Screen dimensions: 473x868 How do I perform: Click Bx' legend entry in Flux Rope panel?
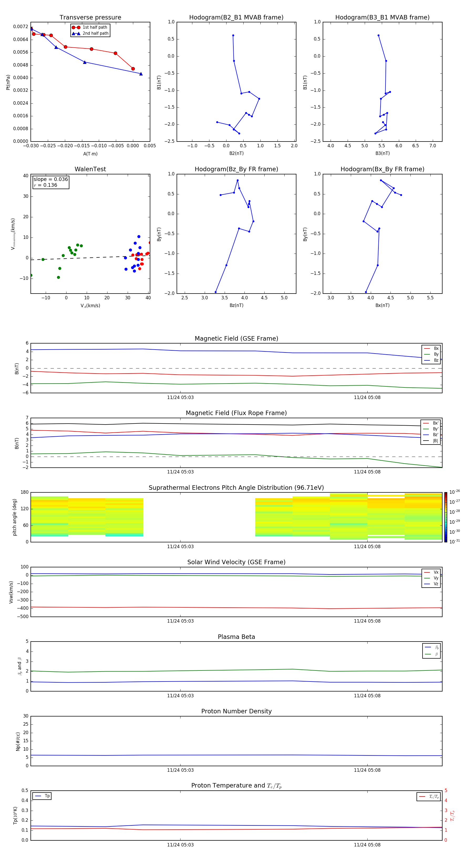(x=431, y=423)
